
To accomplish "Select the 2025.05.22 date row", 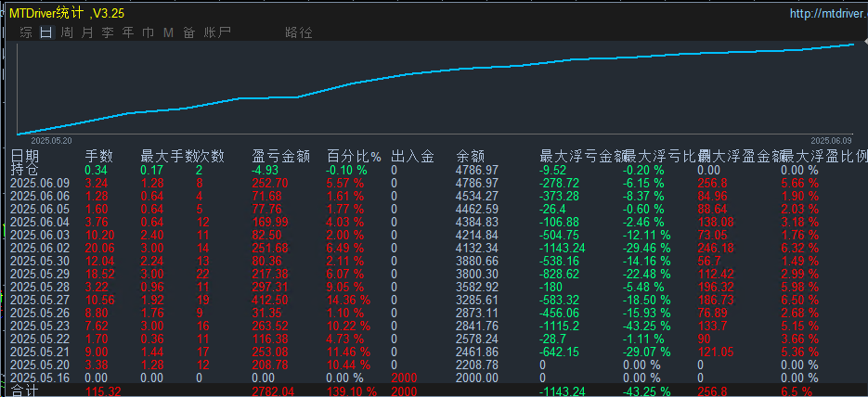I will pos(41,339).
